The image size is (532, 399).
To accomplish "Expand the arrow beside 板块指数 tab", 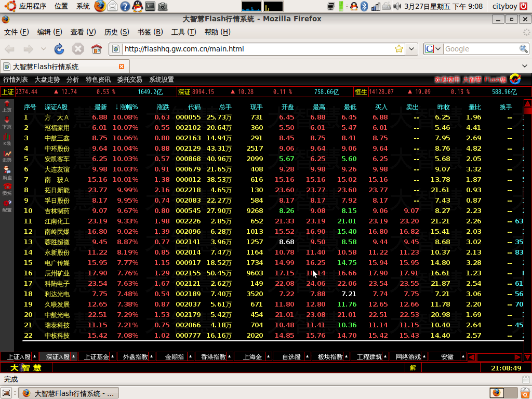I will 347,356.
